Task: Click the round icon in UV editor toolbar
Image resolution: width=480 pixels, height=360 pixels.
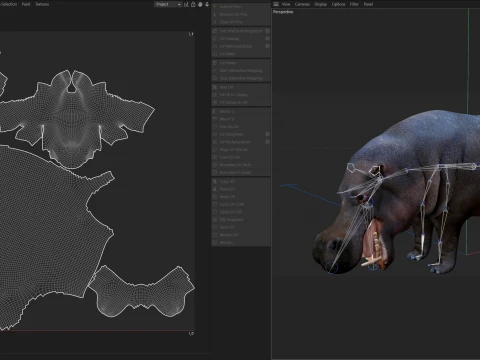Action: 200,4
